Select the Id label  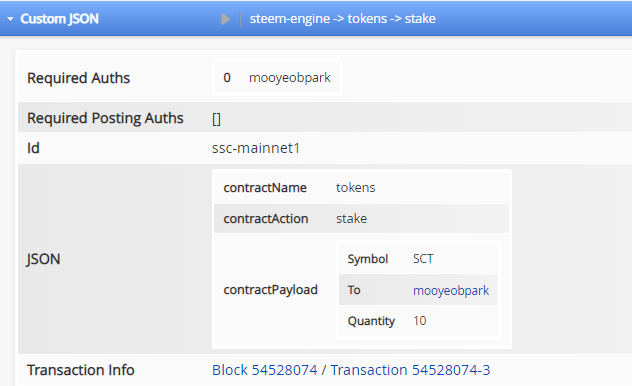33,148
